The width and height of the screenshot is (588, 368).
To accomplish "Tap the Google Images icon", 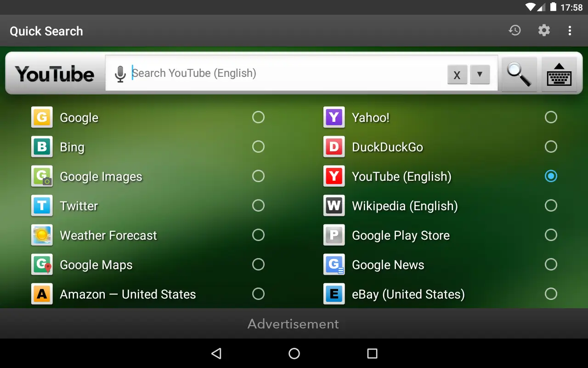I will click(x=42, y=176).
